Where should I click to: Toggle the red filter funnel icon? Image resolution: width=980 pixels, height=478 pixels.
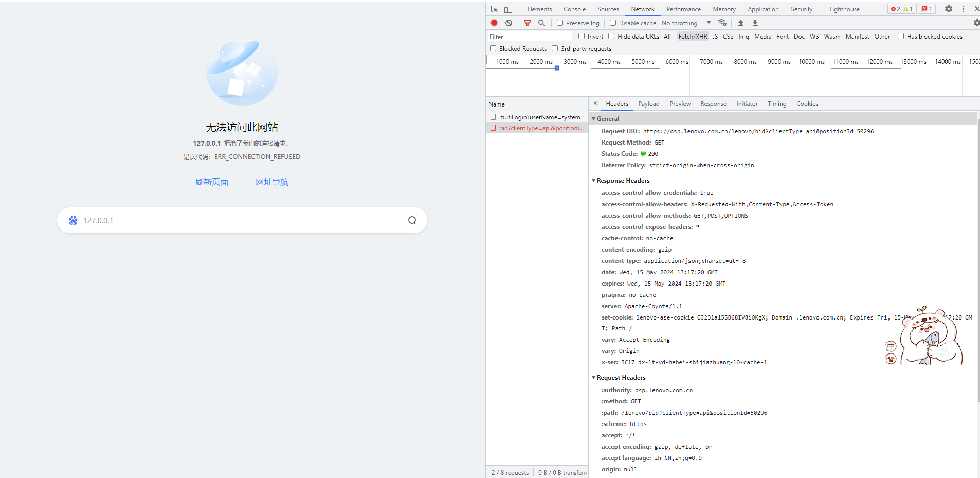527,23
